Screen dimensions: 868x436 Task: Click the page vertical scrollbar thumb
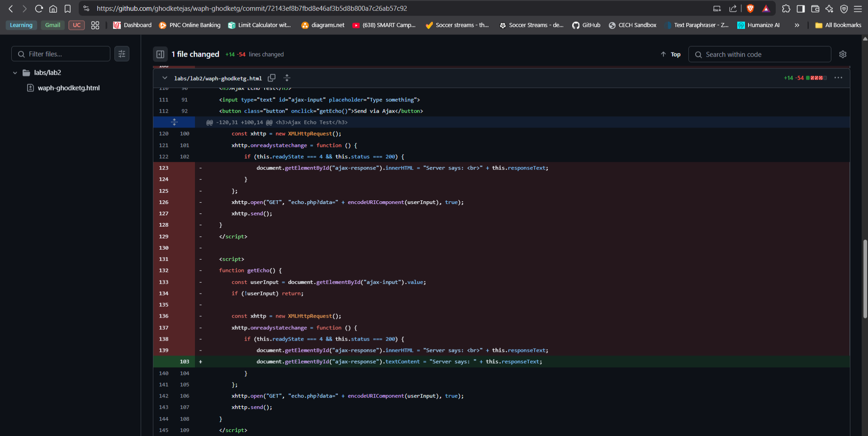pyautogui.click(x=865, y=279)
